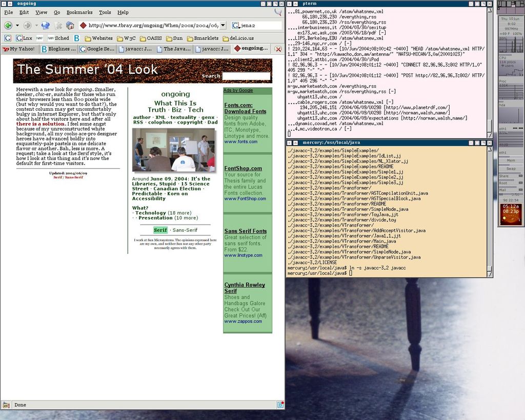This screenshot has height=420, width=525.
Task: Open the colophon link
Action: 160,122
